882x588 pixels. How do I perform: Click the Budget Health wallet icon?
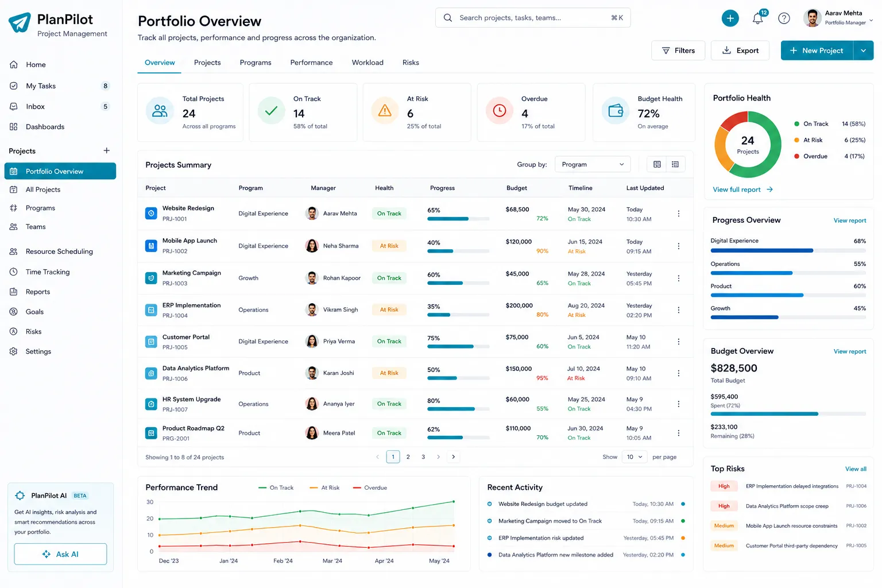point(616,110)
